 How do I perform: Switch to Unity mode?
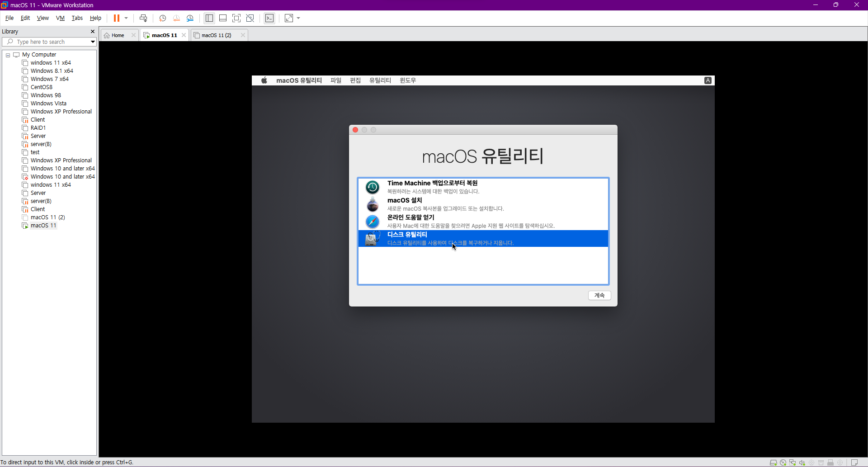point(250,18)
